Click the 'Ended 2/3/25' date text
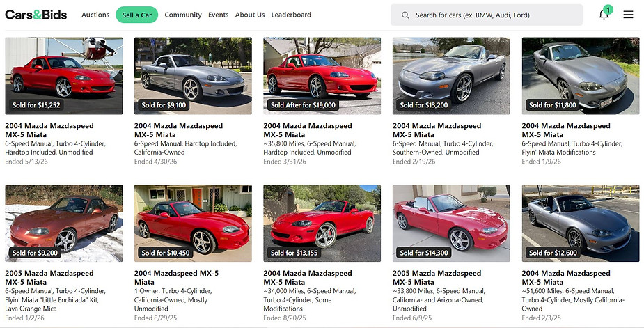This screenshot has height=328, width=644. (542, 318)
